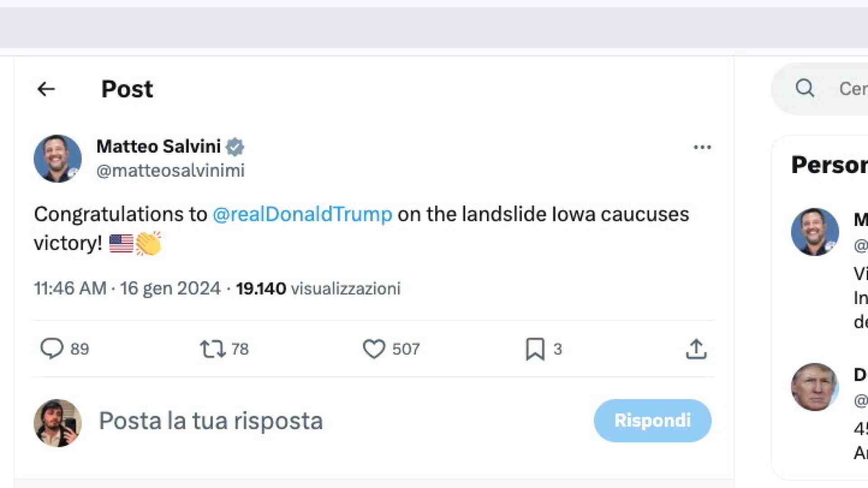Share the post with the share icon
Image resolution: width=868 pixels, height=488 pixels.
pyautogui.click(x=697, y=348)
